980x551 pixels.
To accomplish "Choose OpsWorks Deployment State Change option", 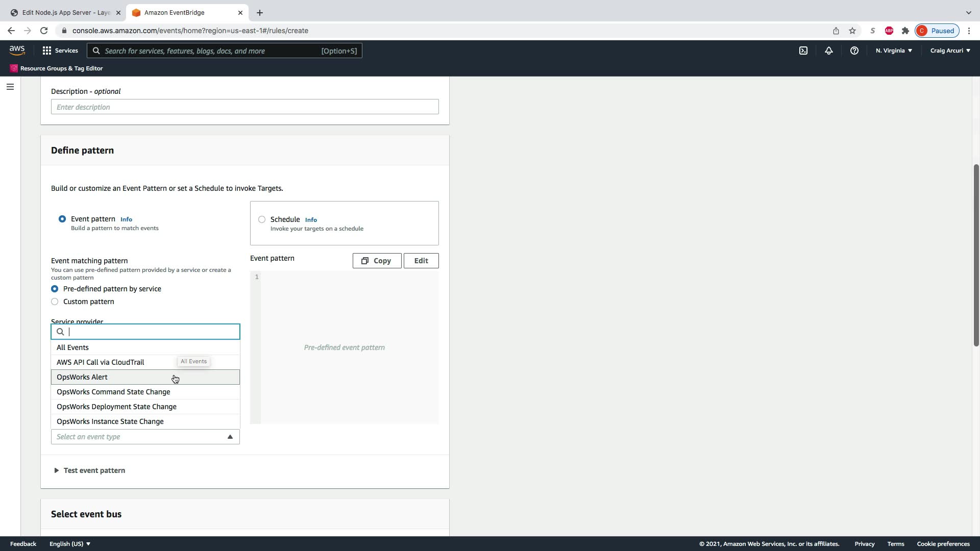I will (116, 407).
